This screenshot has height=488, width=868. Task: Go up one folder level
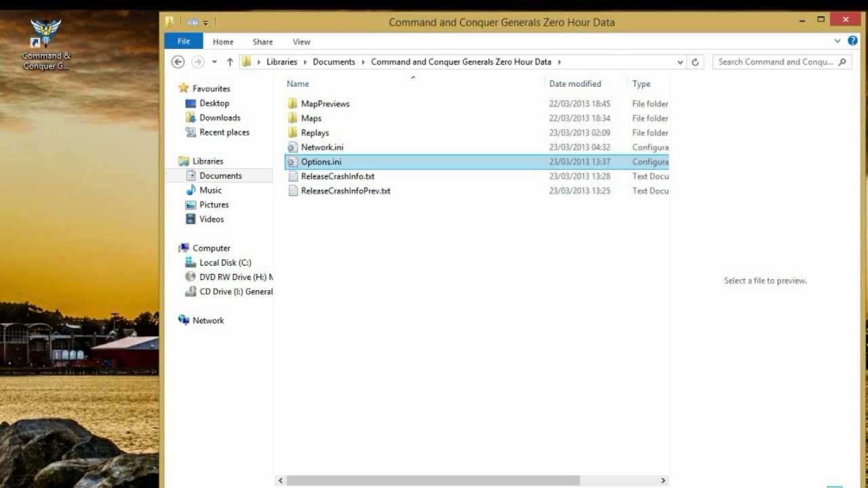click(230, 62)
